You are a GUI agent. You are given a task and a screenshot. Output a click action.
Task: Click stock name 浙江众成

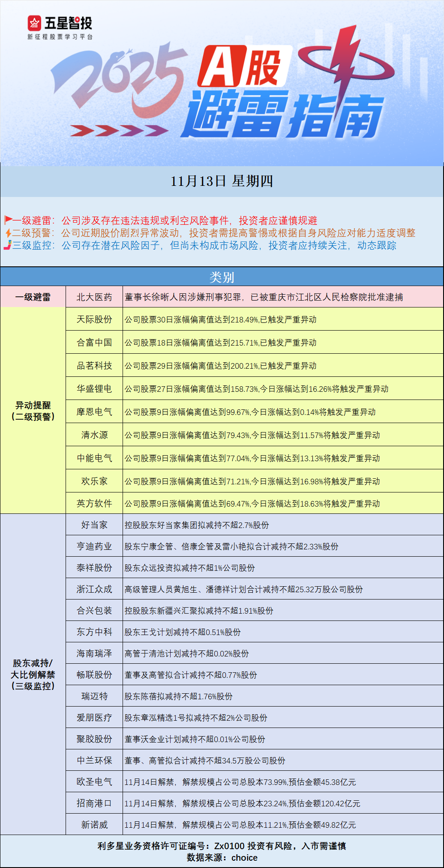[x=94, y=589]
